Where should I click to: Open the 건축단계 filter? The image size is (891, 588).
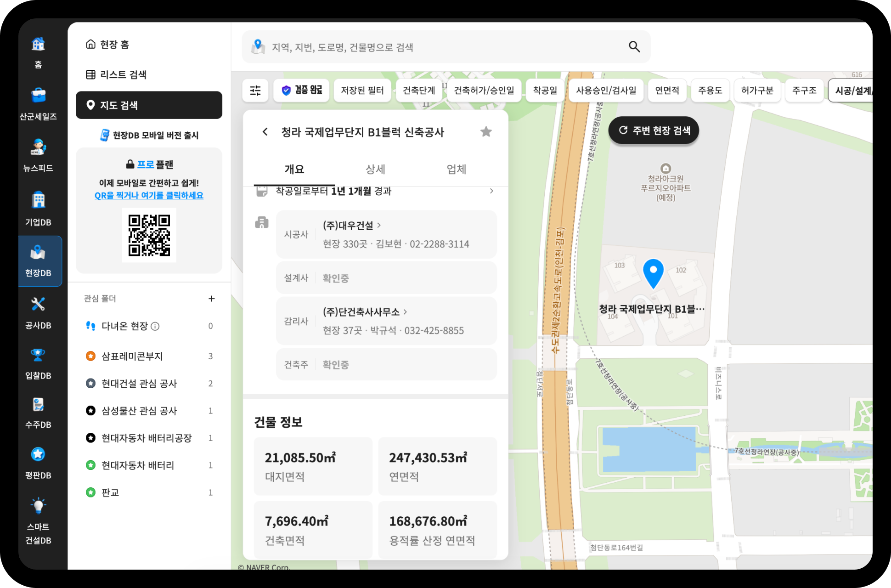[418, 90]
